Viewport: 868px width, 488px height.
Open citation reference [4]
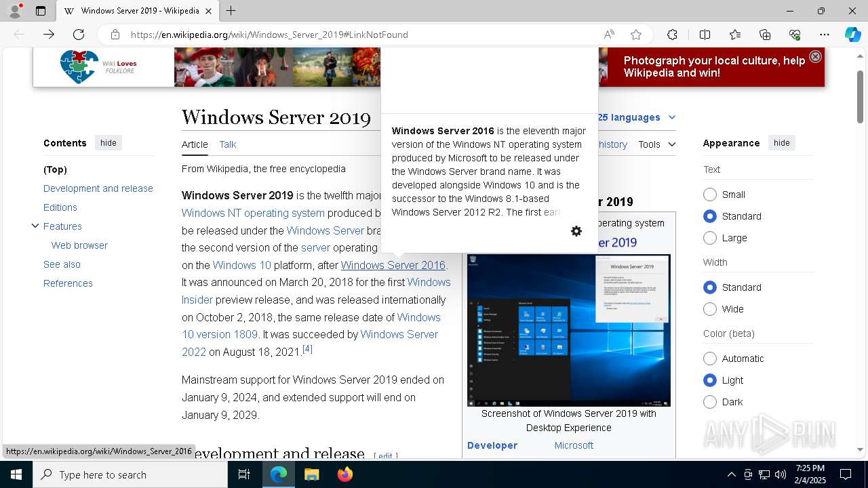pos(307,348)
